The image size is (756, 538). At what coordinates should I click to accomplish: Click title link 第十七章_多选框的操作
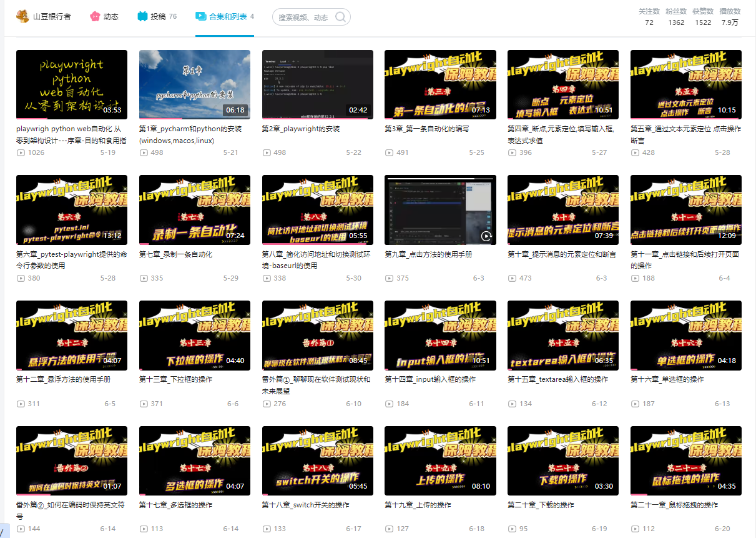point(176,505)
